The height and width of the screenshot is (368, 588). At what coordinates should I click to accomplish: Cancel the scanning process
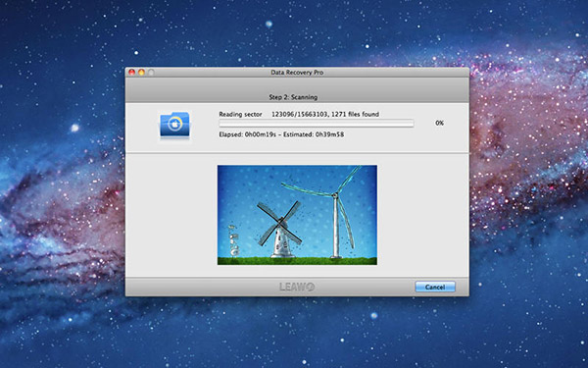pos(435,287)
